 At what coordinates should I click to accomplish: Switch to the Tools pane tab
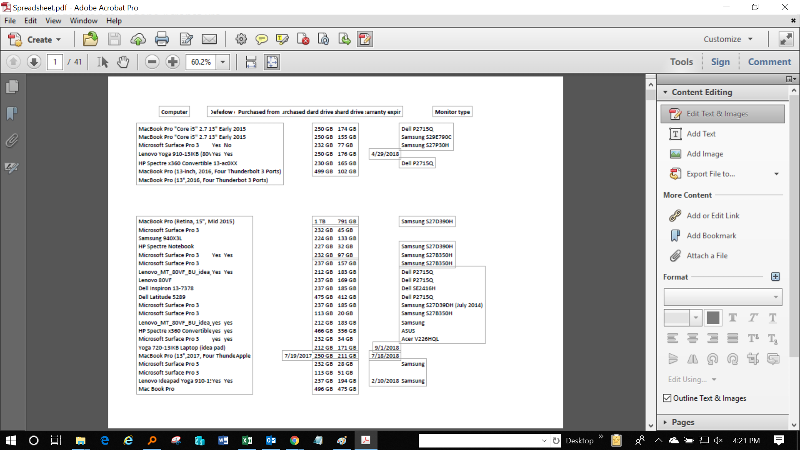[x=681, y=62]
